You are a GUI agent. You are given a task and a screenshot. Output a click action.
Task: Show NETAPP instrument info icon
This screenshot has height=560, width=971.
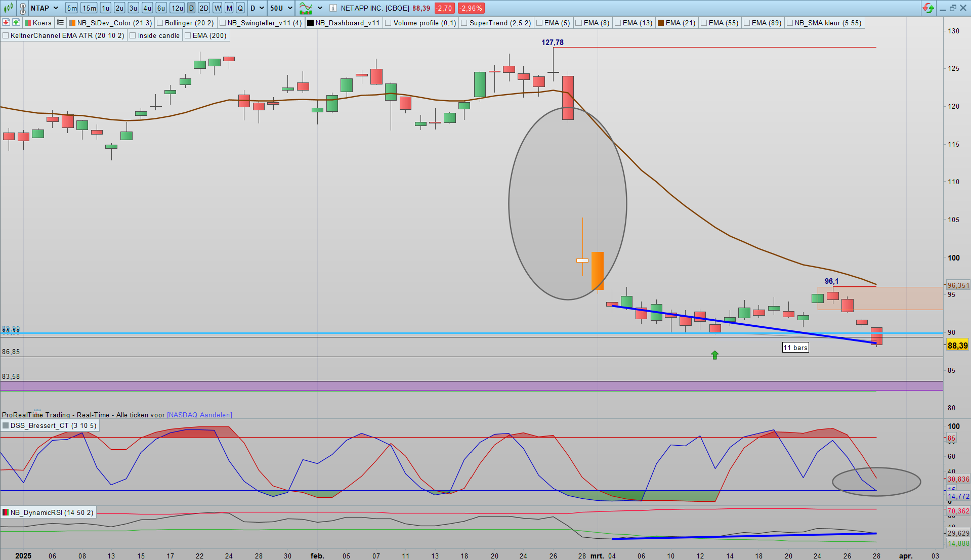(x=333, y=8)
